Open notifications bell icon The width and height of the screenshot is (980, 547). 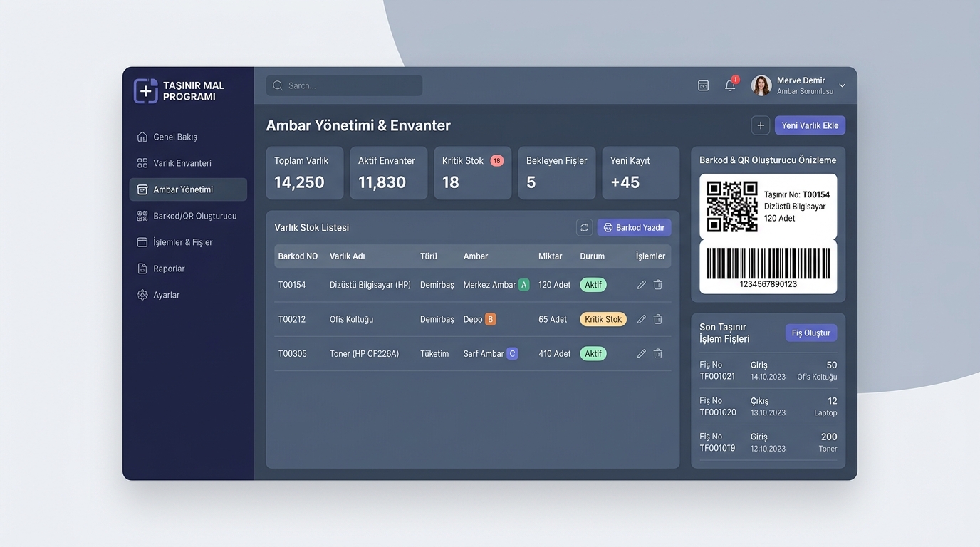pos(730,85)
